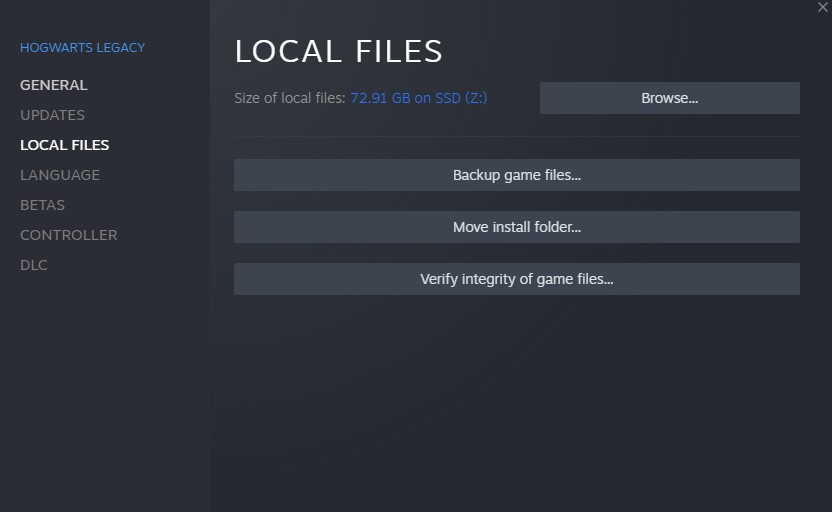Click the large LOCAL FILES page heading

pyautogui.click(x=339, y=51)
